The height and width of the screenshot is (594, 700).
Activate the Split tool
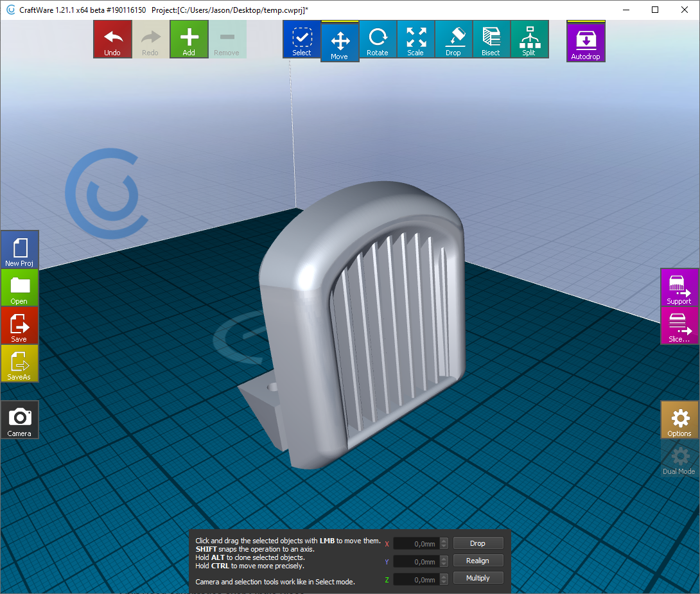tap(529, 39)
